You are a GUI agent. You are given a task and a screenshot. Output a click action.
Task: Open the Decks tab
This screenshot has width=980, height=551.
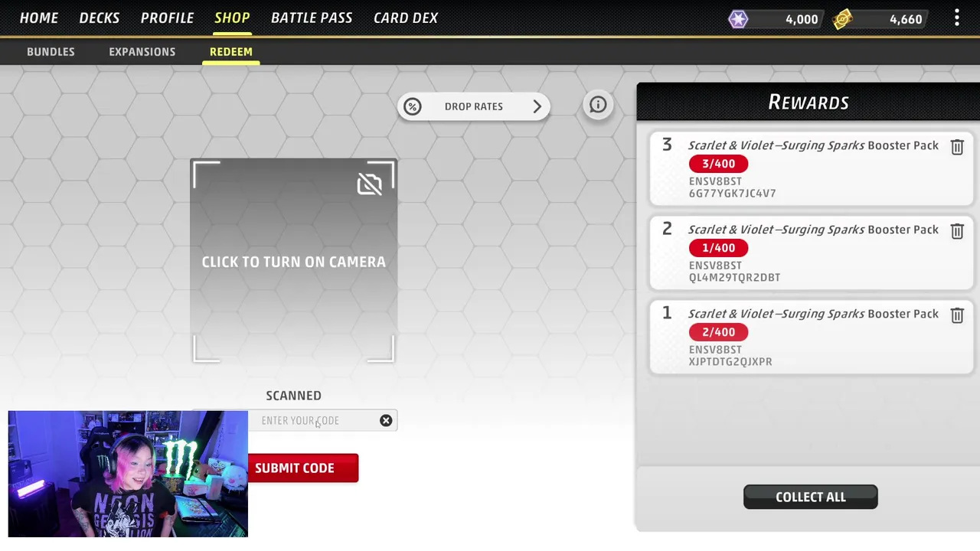100,18
